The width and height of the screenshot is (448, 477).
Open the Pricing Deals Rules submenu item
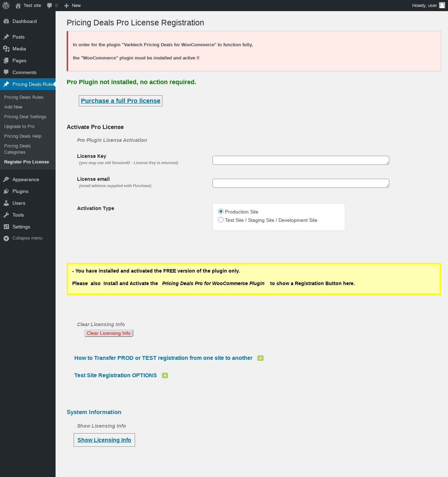tap(24, 97)
